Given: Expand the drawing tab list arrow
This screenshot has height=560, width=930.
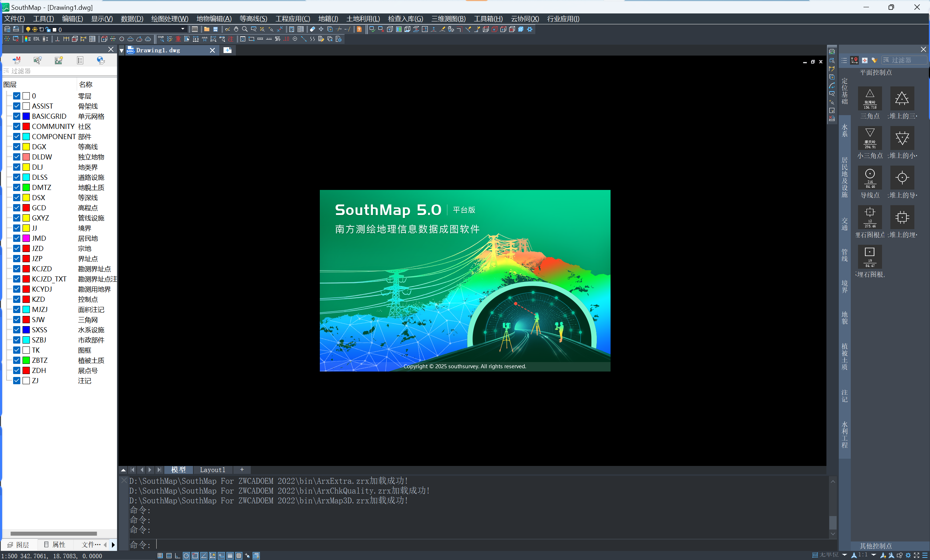Looking at the screenshot, I should [121, 50].
